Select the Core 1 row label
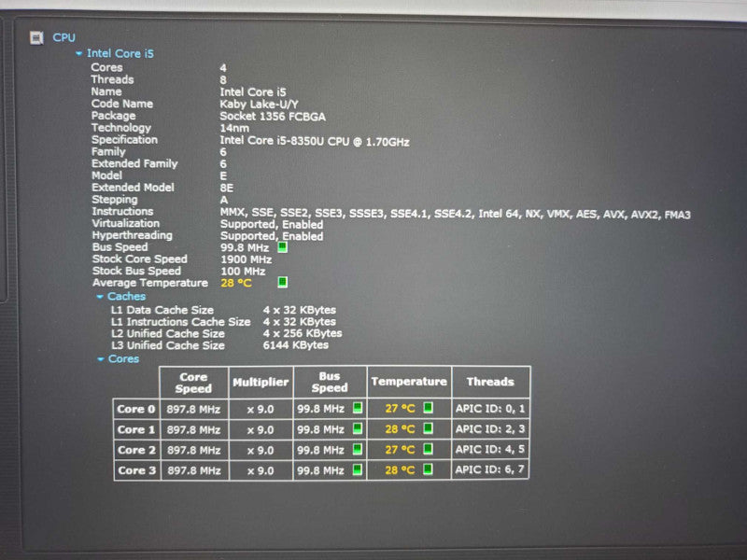Screen dimensions: 747x560 pyautogui.click(x=136, y=430)
